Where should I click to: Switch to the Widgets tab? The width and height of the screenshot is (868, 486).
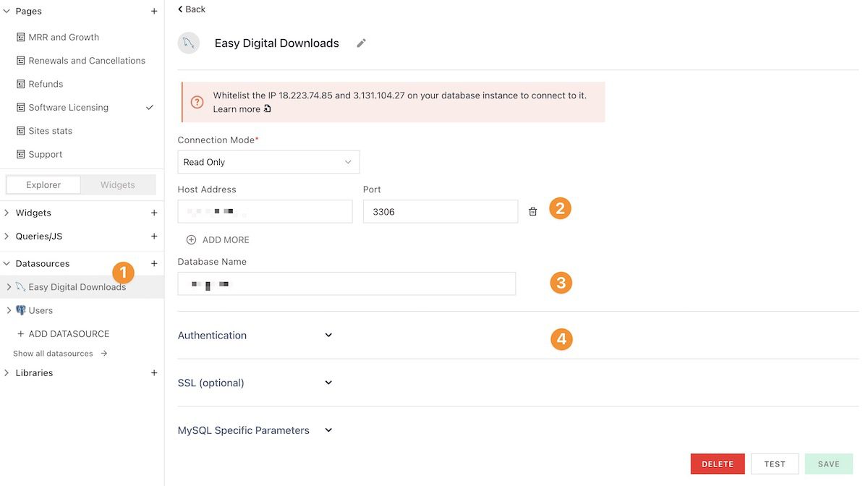tap(118, 184)
